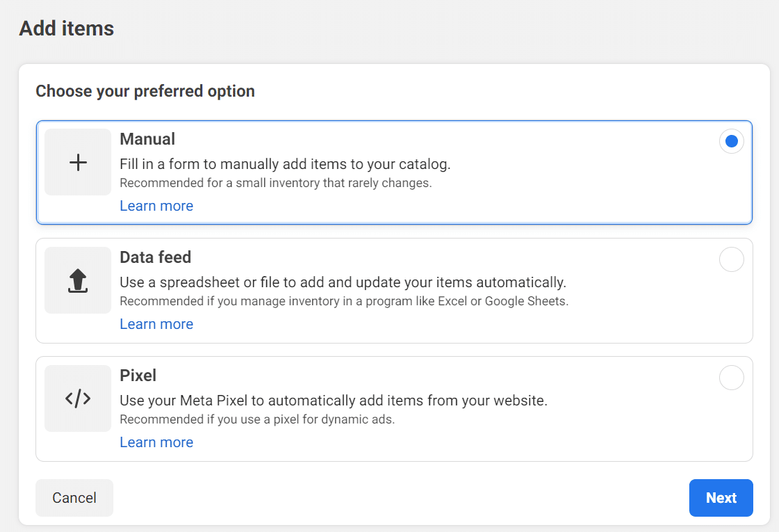Open Learn more link under Data feed
The image size is (779, 532).
[156, 324]
